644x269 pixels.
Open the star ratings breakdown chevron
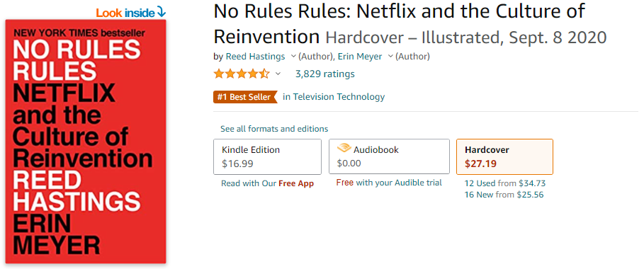pyautogui.click(x=278, y=74)
